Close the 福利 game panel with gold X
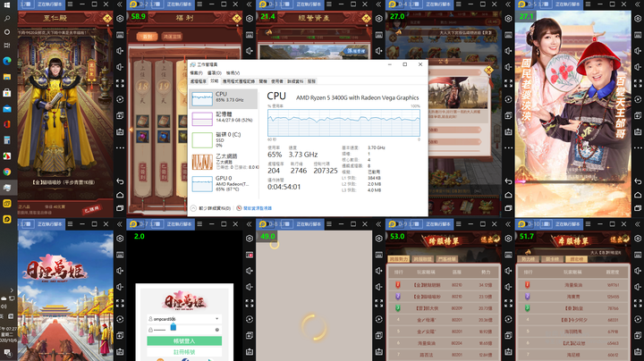 (236, 18)
